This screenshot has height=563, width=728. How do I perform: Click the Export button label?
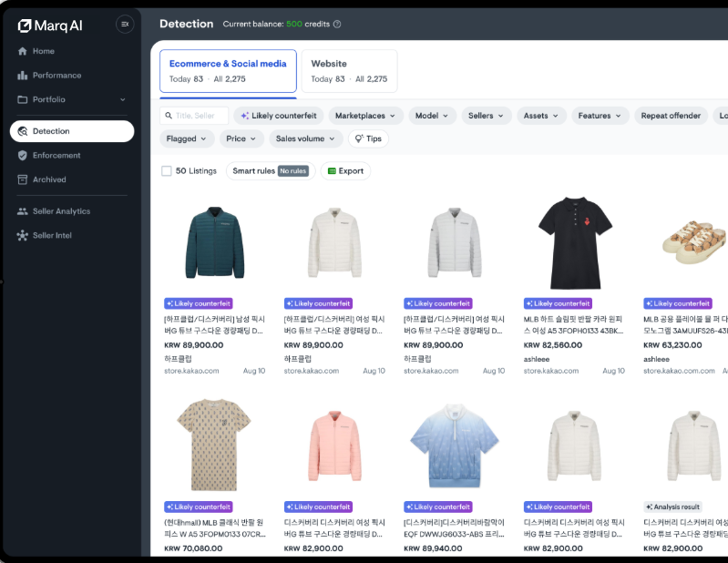point(351,170)
